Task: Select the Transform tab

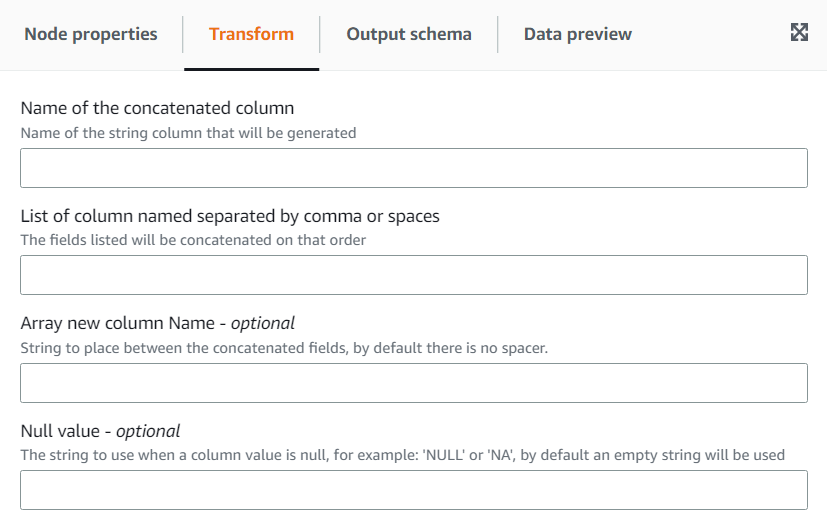Action: (x=251, y=34)
